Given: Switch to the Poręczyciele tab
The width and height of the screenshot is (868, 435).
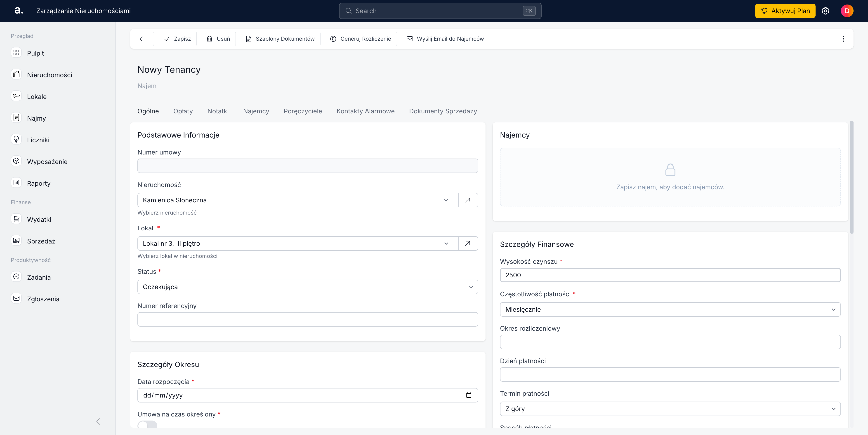Looking at the screenshot, I should (303, 111).
